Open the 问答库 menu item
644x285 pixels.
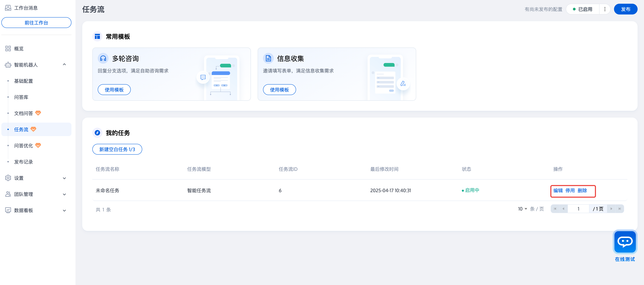[x=21, y=97]
